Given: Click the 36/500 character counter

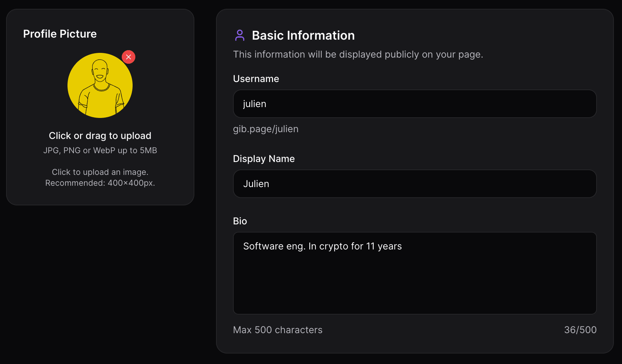Looking at the screenshot, I should pos(580,330).
